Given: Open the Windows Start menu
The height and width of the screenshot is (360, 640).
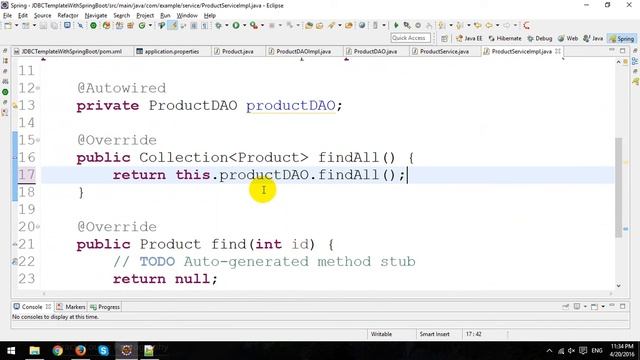Looking at the screenshot, I should coord(11,351).
